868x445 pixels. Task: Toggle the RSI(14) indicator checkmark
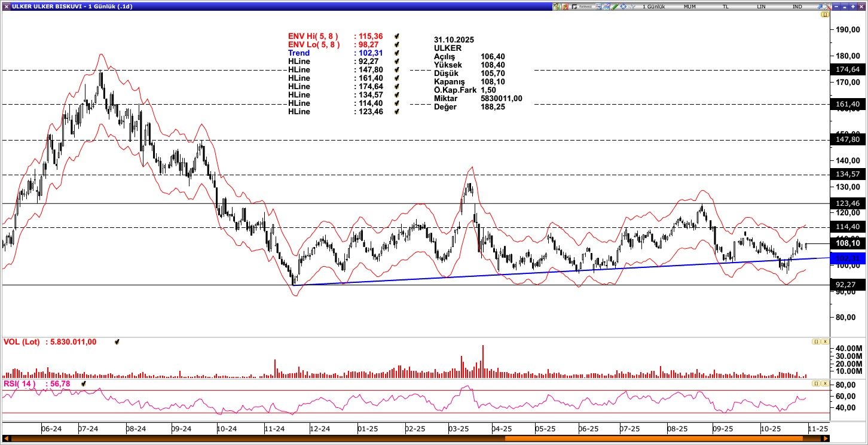click(x=84, y=384)
